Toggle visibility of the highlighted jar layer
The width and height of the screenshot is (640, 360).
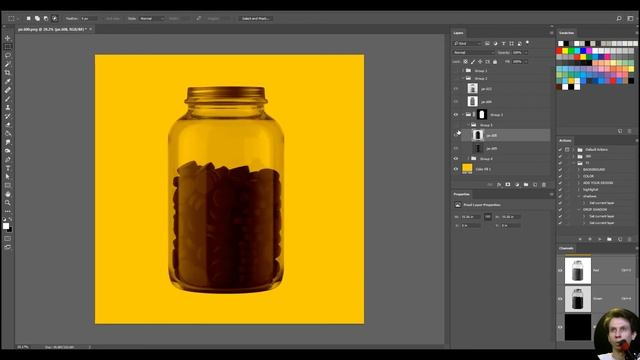tap(456, 135)
